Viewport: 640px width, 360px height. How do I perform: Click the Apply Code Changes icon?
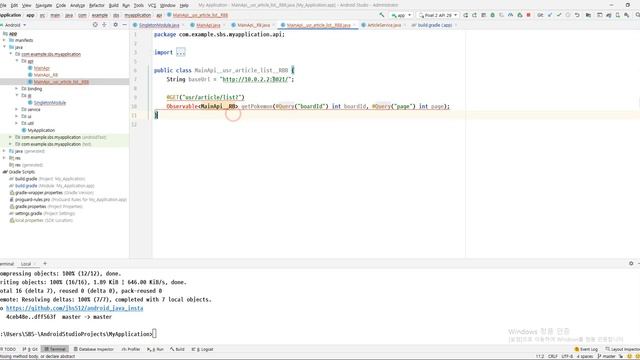(x=475, y=15)
